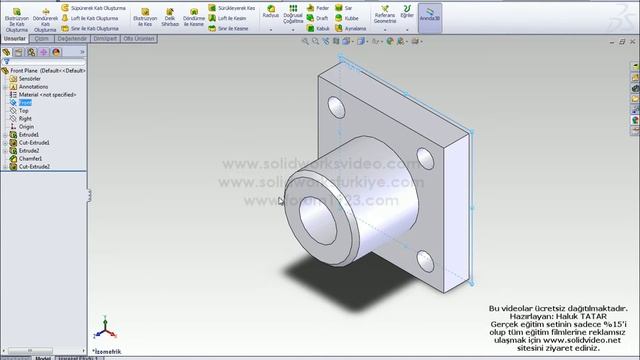Pick the Kubbe dome tool

(347, 18)
